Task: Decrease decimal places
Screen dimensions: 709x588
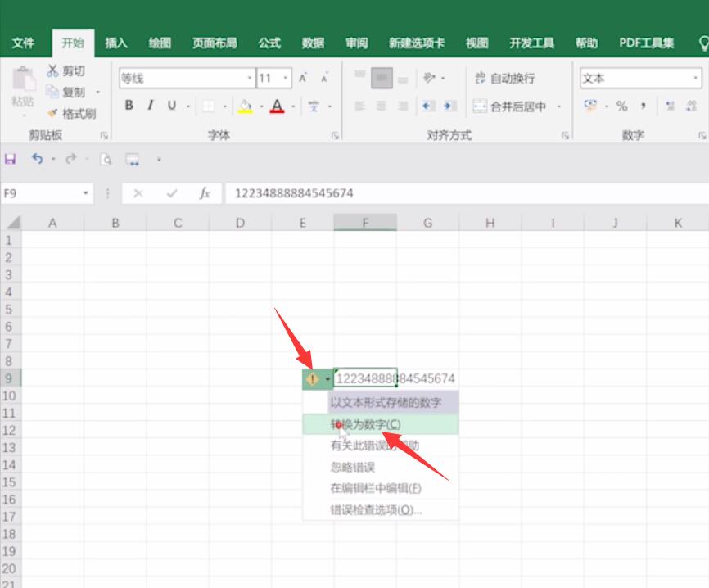Action: (x=691, y=106)
